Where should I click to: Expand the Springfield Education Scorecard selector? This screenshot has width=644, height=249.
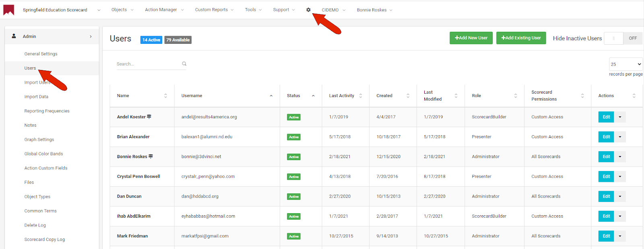pos(99,10)
